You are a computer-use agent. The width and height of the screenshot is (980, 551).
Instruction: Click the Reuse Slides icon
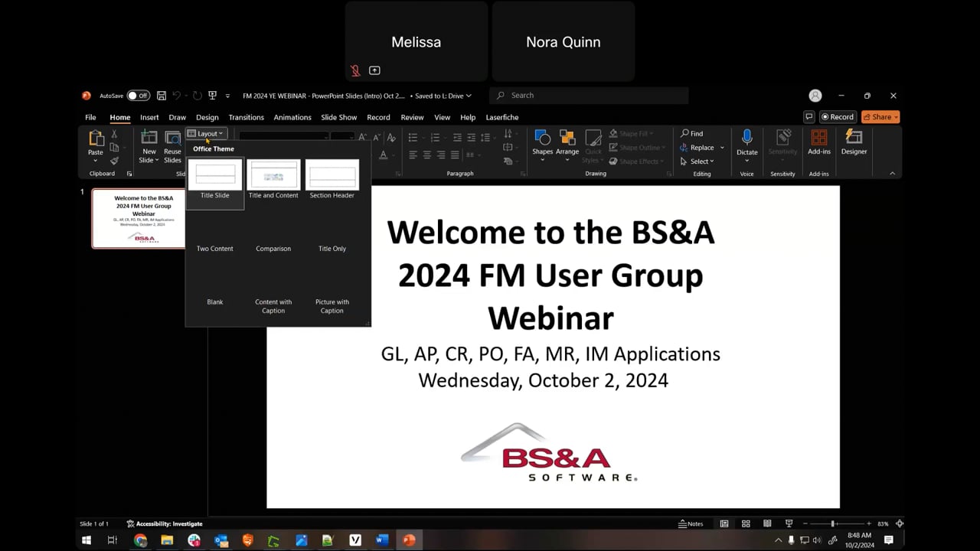(x=173, y=138)
